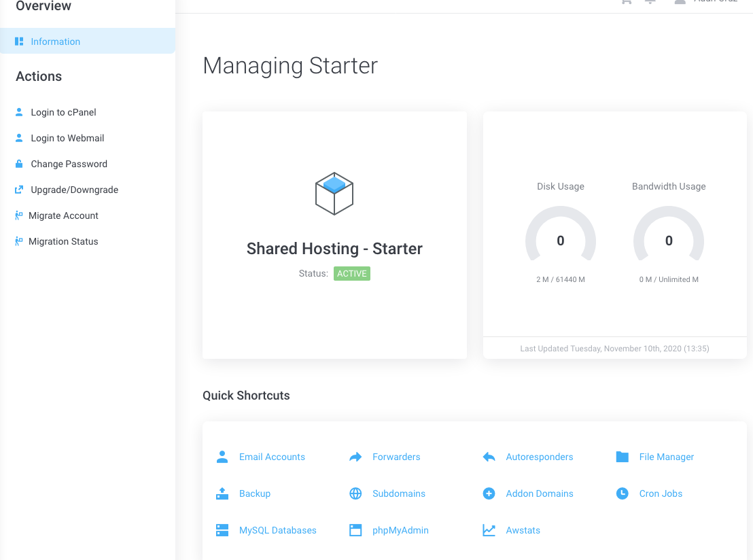Viewport: 753px width, 560px height.
Task: Click the Autoresponders reply arrow icon
Action: click(x=489, y=457)
